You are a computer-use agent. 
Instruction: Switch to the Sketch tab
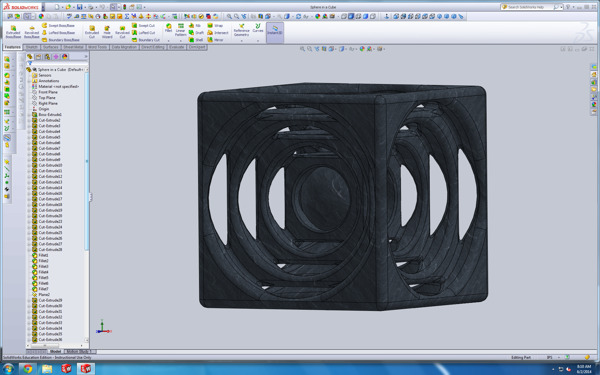[x=32, y=47]
